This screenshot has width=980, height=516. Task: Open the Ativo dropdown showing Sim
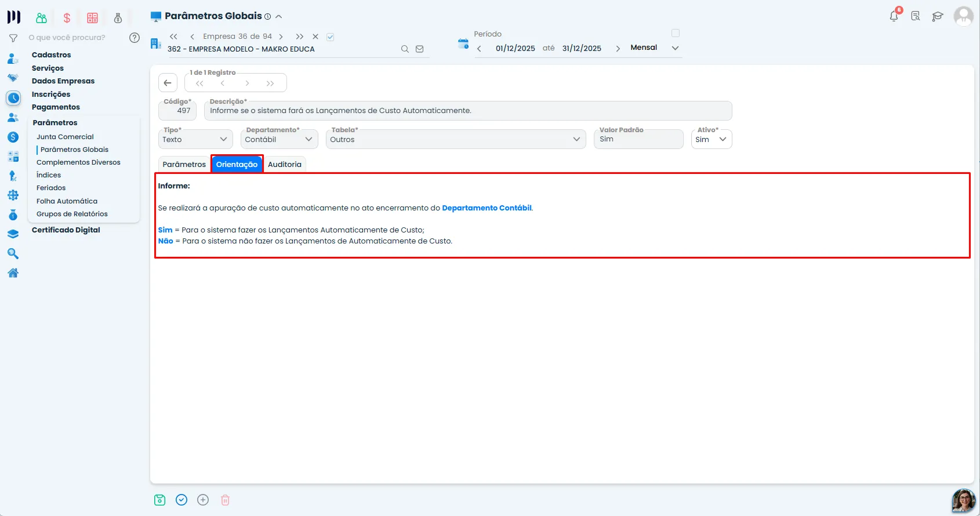pyautogui.click(x=712, y=139)
